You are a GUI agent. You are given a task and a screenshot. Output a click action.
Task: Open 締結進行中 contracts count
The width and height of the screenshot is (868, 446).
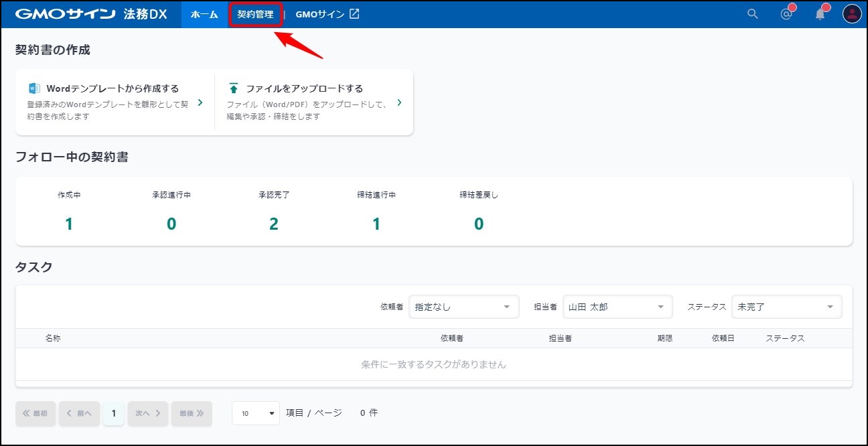376,224
